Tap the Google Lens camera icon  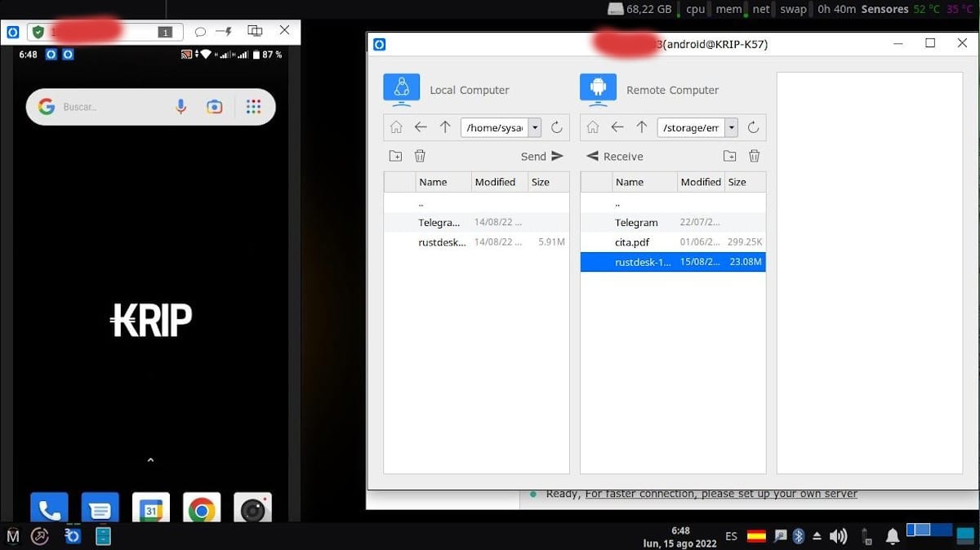pos(215,107)
